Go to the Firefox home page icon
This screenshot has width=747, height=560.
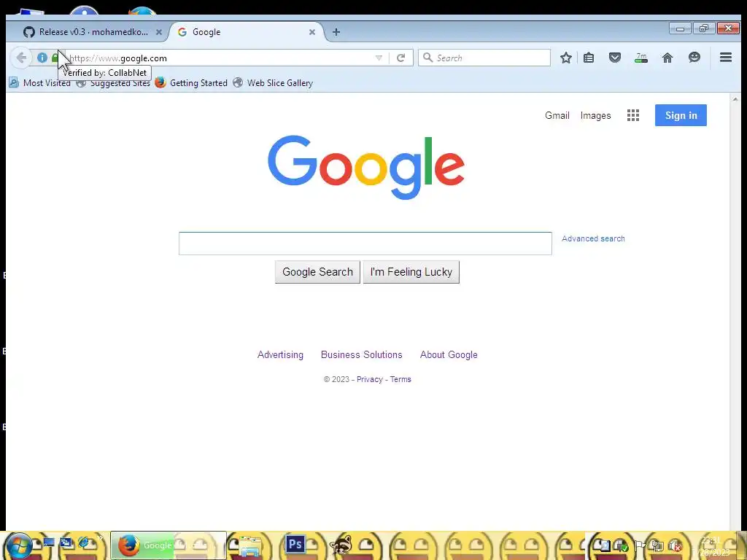[x=667, y=58]
